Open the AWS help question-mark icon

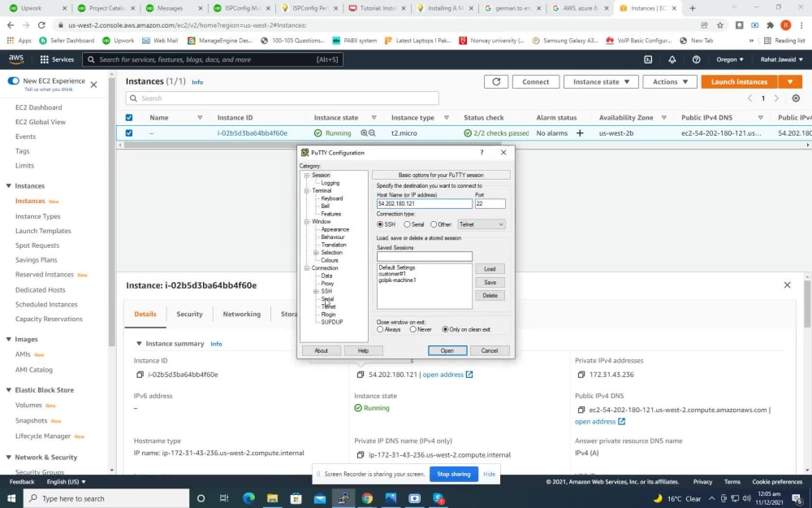696,59
